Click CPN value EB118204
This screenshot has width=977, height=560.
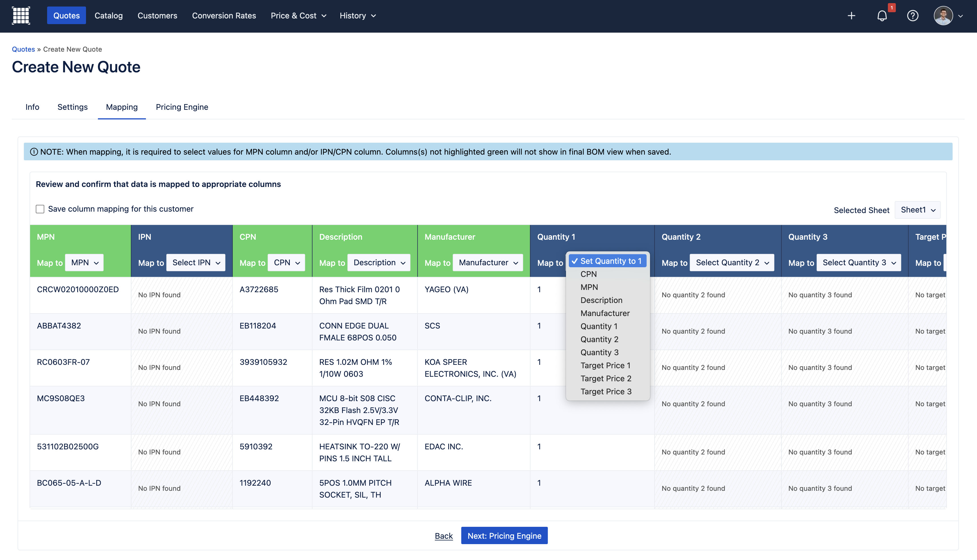coord(258,326)
